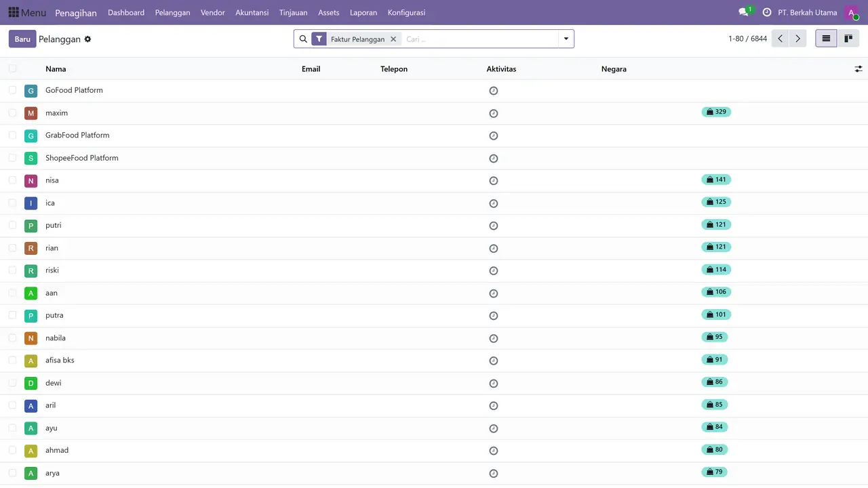This screenshot has width=868, height=488.
Task: Check the nabila row checkbox
Action: click(12, 338)
